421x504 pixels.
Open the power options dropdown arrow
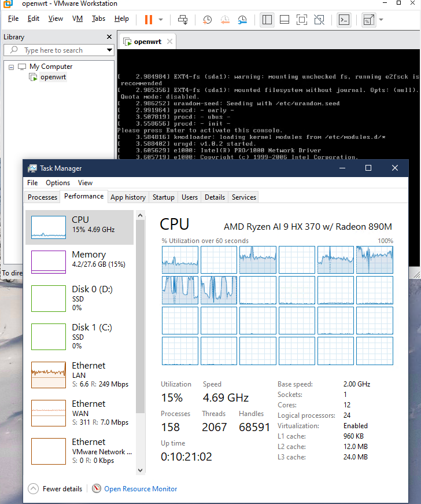160,20
